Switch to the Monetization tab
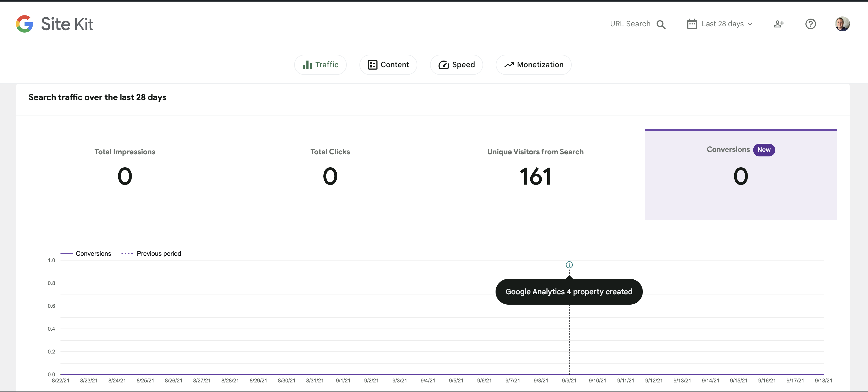The image size is (868, 392). click(533, 65)
